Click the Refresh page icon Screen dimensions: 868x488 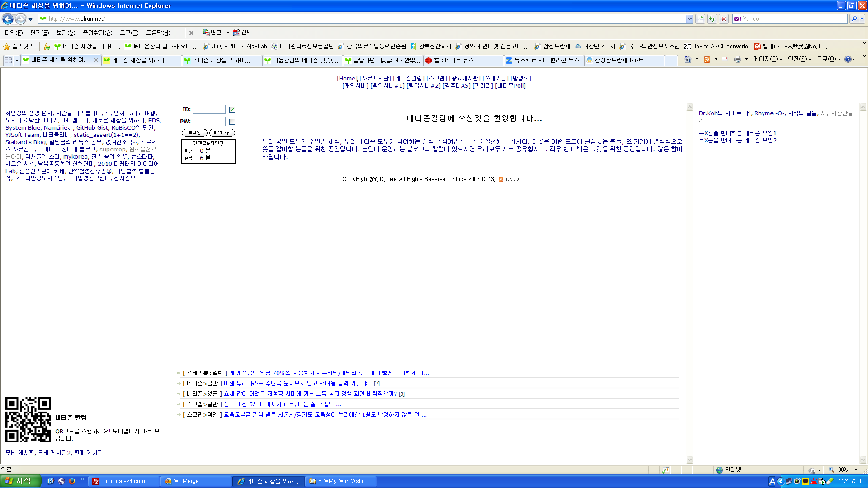(712, 19)
